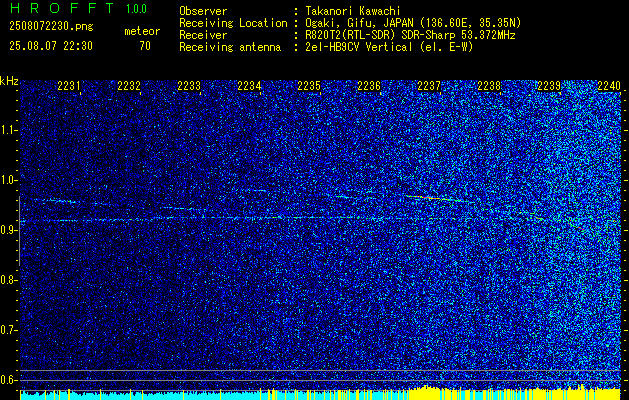Click the 1.0 kHz frequency label
This screenshot has height=400, width=629.
tap(8, 180)
